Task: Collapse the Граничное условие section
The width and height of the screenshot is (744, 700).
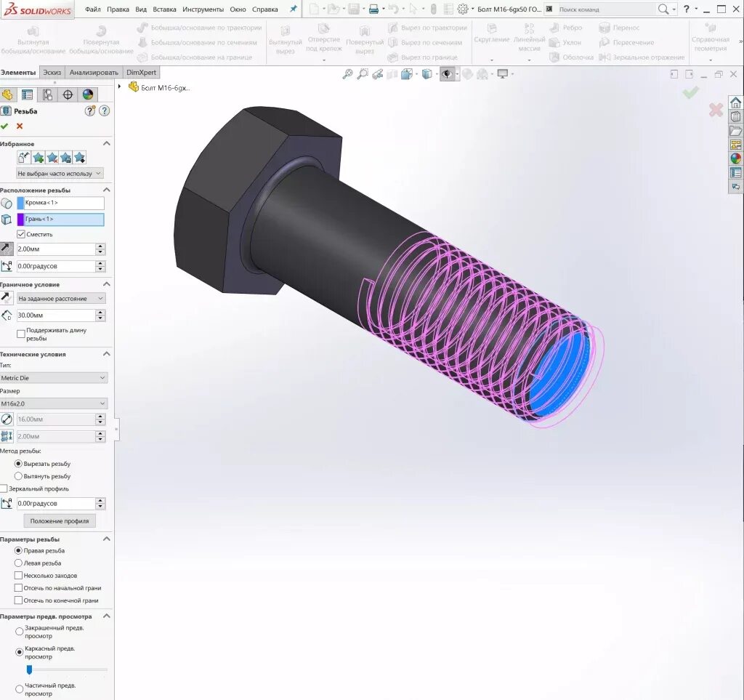Action: 107,284
